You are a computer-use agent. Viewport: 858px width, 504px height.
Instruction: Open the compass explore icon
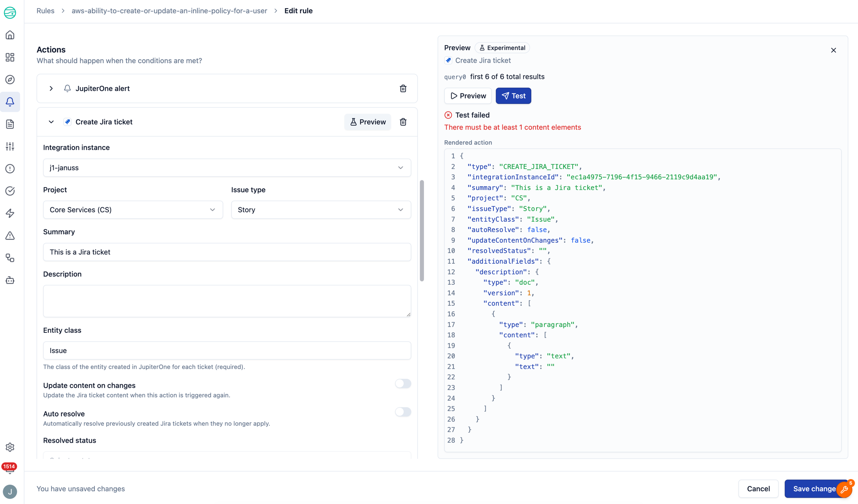pyautogui.click(x=10, y=80)
